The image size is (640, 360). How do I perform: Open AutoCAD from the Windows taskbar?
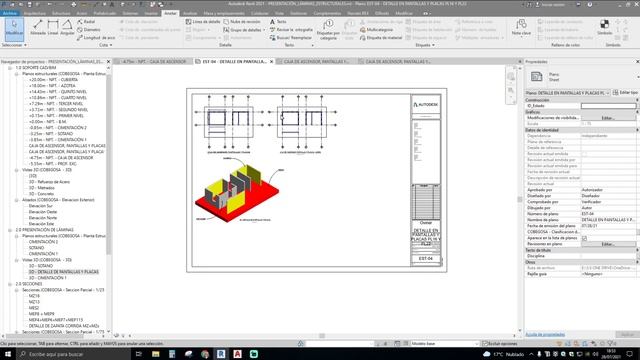tap(237, 354)
